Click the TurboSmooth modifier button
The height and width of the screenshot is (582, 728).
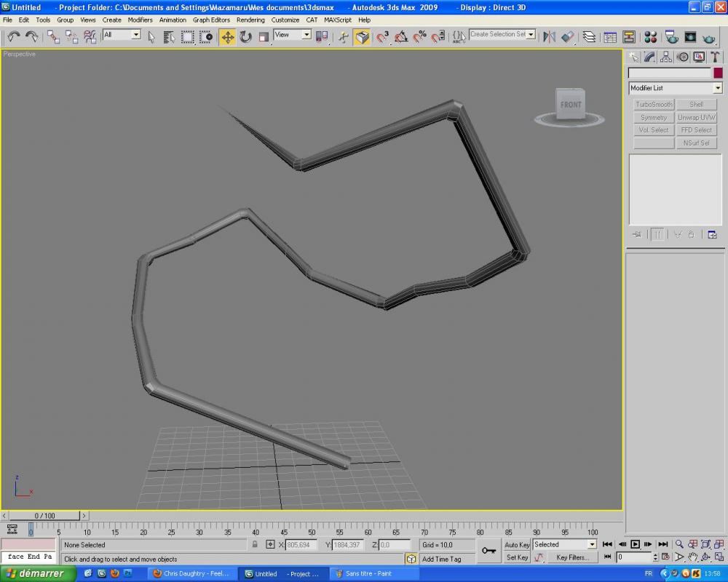(x=654, y=105)
